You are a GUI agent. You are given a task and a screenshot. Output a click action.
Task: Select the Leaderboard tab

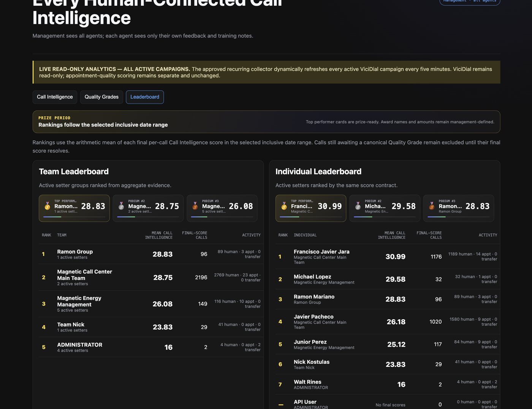point(145,97)
